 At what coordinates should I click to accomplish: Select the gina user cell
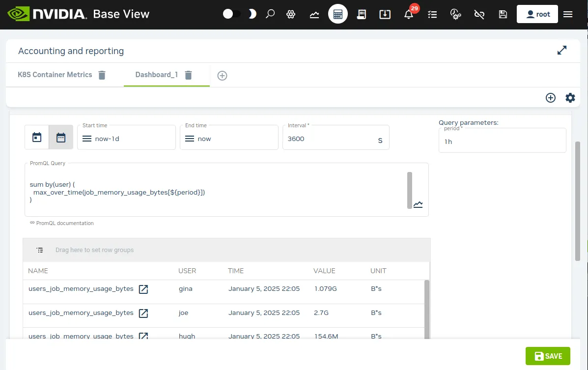[186, 288]
